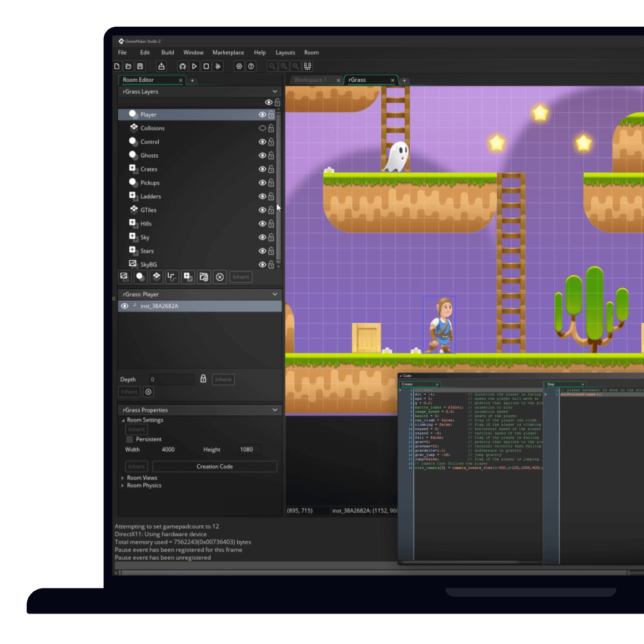Delete the selected layer
Screen dimensions: 644x644
click(220, 277)
